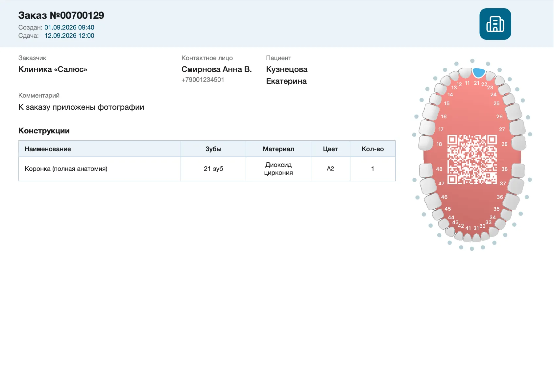554x392 pixels.
Task: Click tooth number 41 label
Action: tap(468, 228)
